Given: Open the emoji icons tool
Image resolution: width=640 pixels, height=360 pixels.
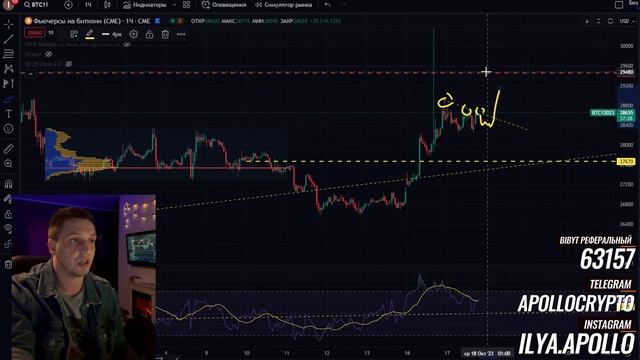Looking at the screenshot, I should point(9,129).
